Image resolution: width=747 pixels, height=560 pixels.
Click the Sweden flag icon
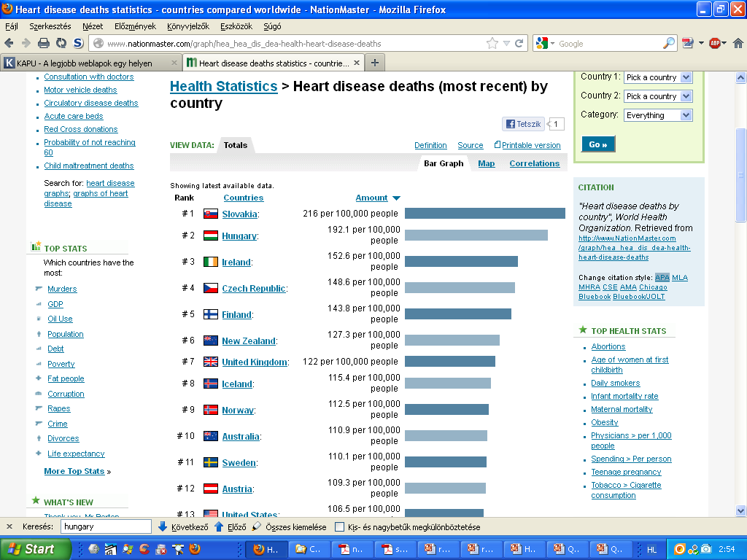[211, 462]
